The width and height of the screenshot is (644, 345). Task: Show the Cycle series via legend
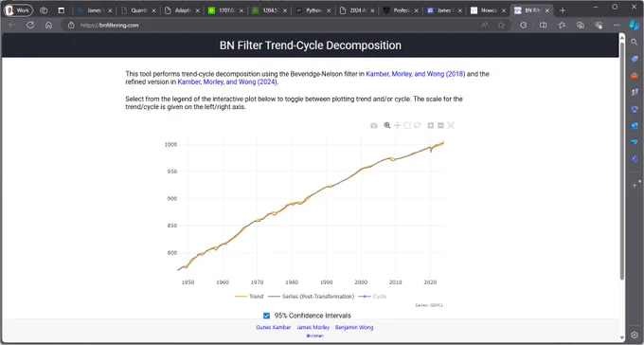372,297
